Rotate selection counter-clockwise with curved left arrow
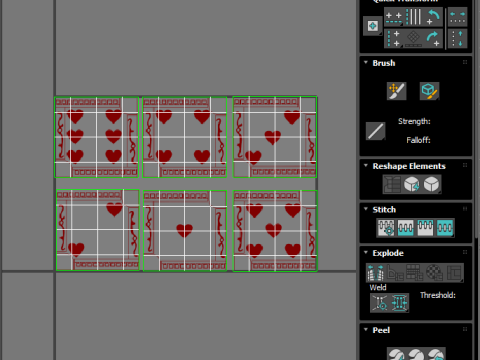This screenshot has height=360, width=480. [433, 17]
